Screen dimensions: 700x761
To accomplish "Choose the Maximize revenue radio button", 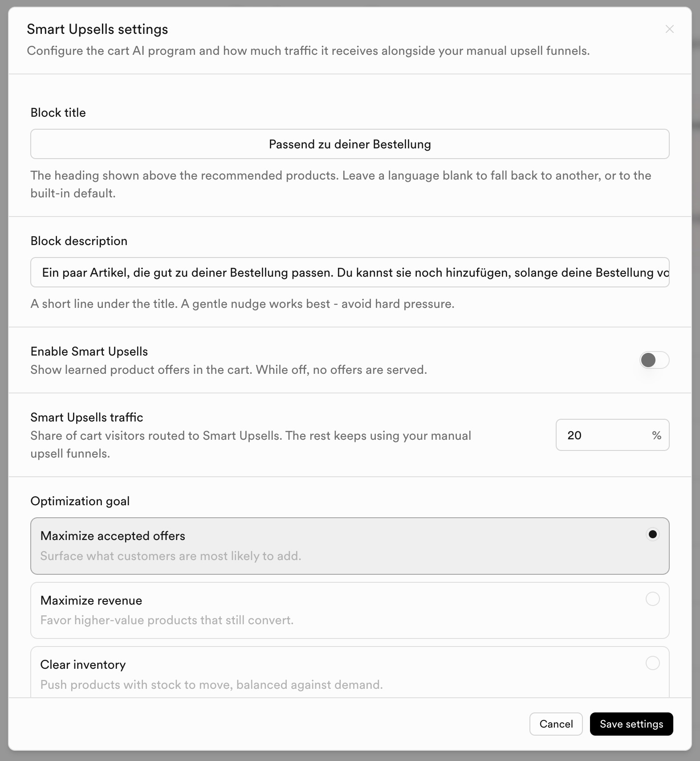I will 652,599.
